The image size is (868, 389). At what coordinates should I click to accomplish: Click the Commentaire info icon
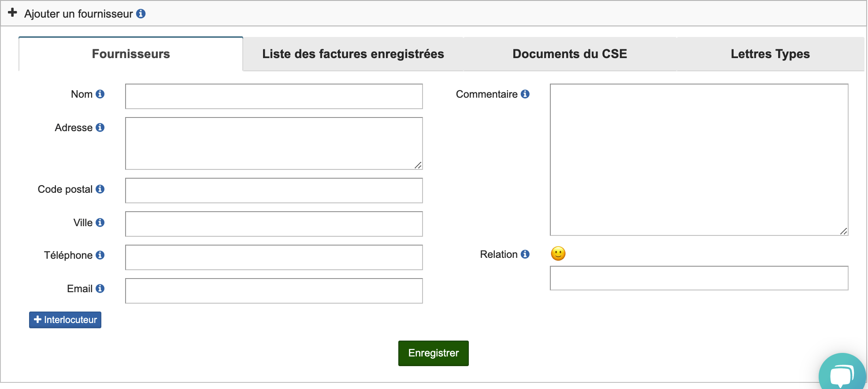(x=525, y=94)
